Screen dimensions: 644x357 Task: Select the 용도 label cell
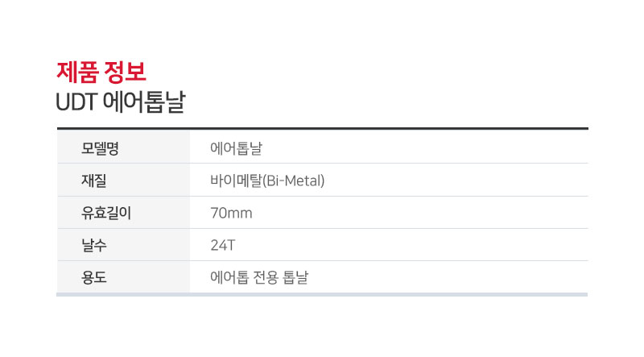(124, 276)
